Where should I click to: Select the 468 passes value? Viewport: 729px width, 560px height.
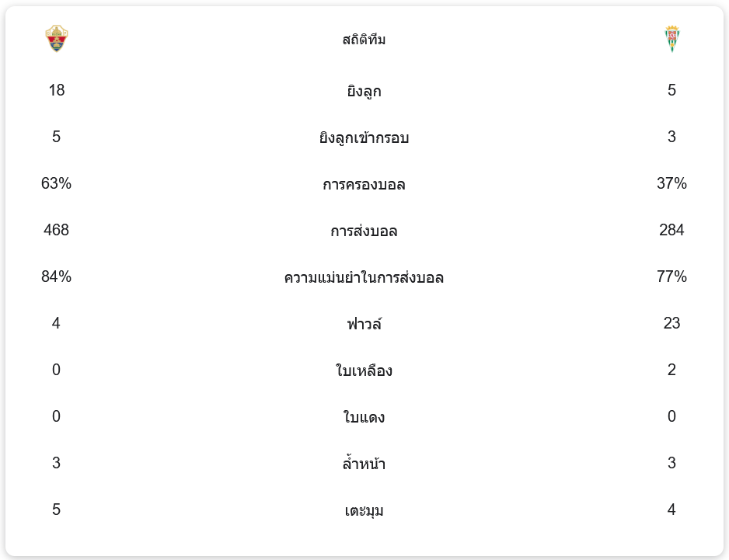coord(57,230)
